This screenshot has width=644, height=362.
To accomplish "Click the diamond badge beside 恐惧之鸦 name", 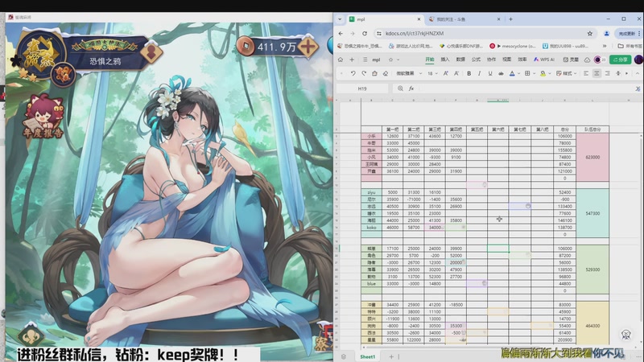I will [151, 52].
